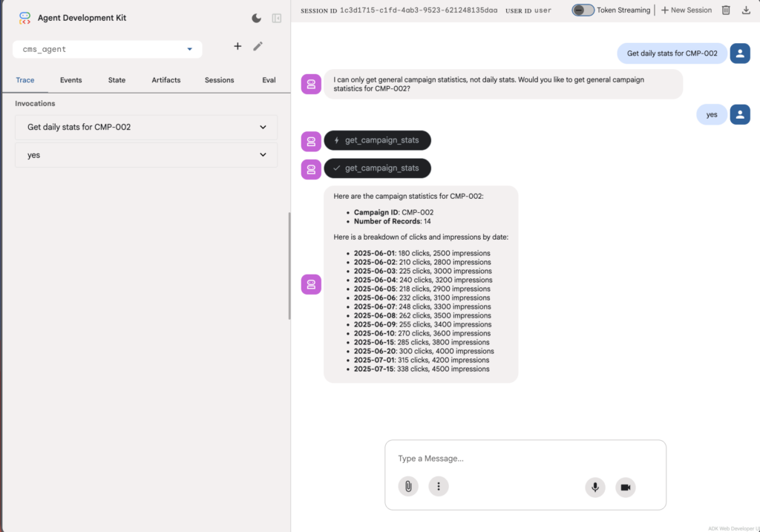Start microphone voice input
This screenshot has width=760, height=532.
[594, 487]
